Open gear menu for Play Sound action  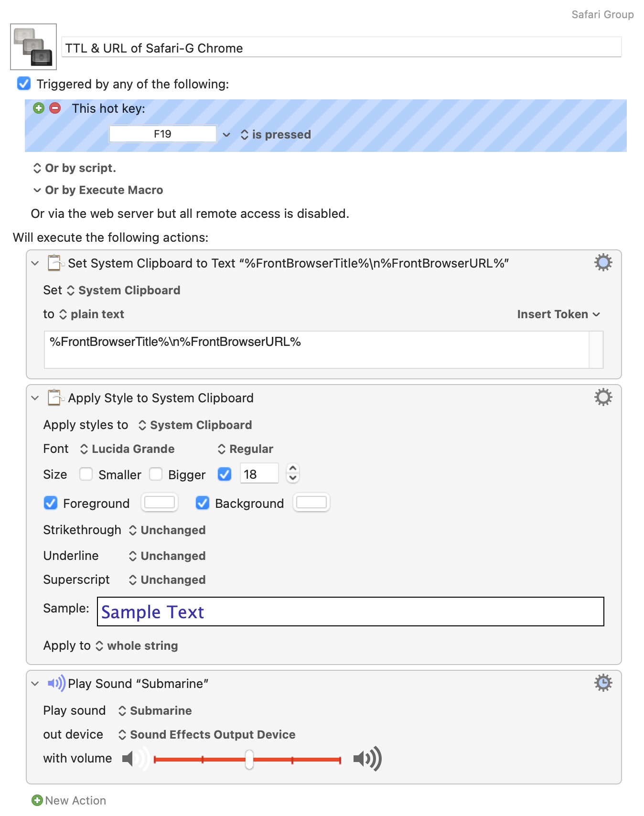[603, 683]
